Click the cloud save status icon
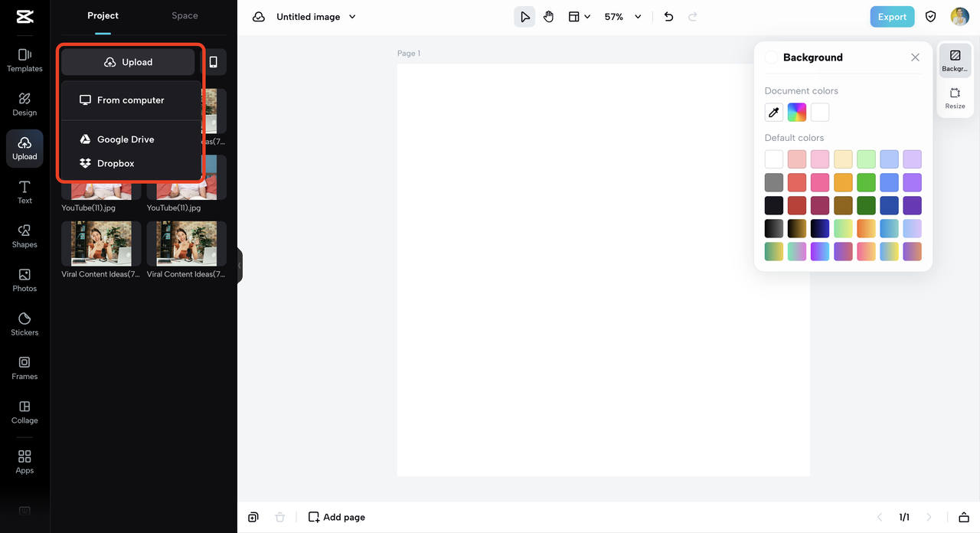The image size is (980, 533). pyautogui.click(x=259, y=17)
